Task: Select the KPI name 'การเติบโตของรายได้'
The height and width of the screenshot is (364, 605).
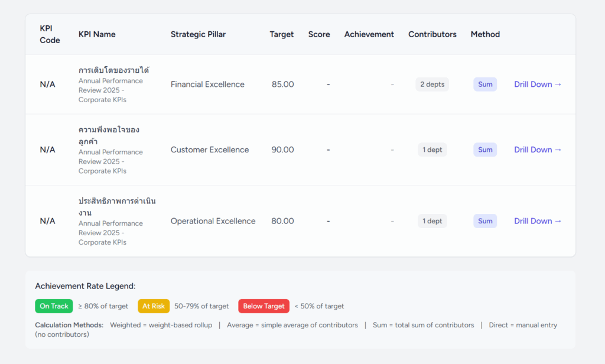Action: (113, 70)
